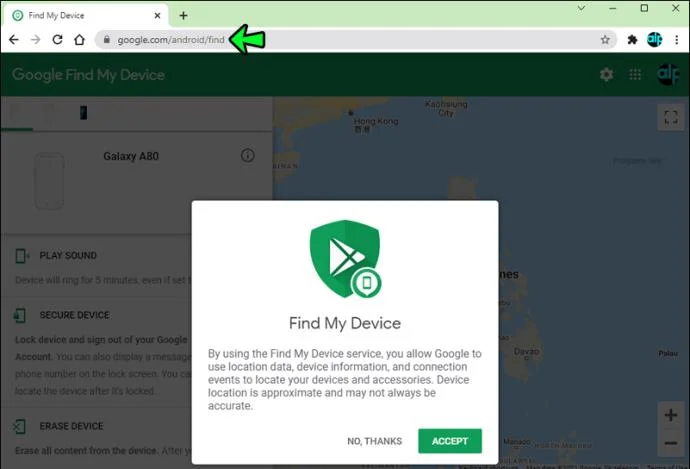Bookmark this page with the star icon
690x469 pixels.
(x=605, y=40)
